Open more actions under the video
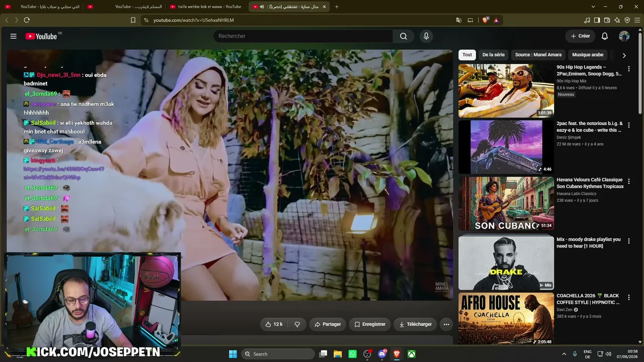The height and width of the screenshot is (362, 644). click(x=446, y=324)
